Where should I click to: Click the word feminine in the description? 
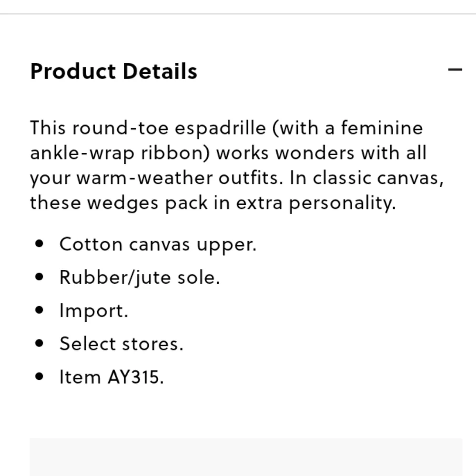tap(382, 128)
